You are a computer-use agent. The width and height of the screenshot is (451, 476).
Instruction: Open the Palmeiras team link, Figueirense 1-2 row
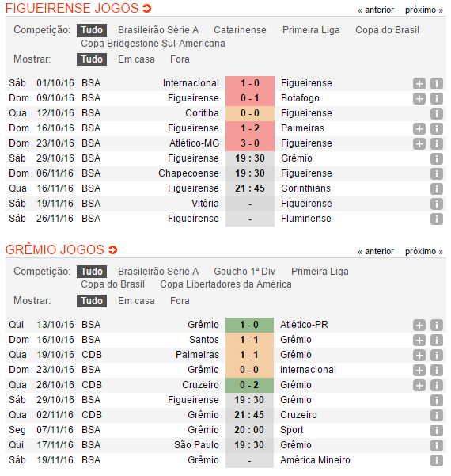[302, 128]
